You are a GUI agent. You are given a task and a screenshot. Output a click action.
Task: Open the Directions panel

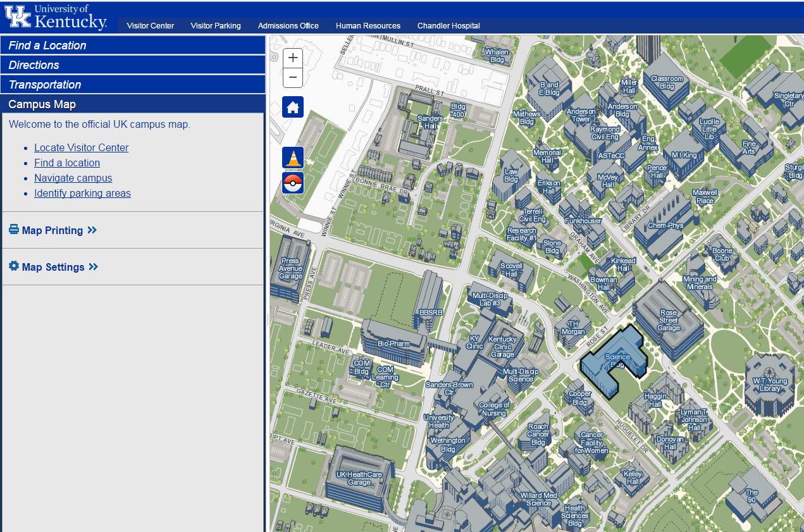click(x=133, y=65)
